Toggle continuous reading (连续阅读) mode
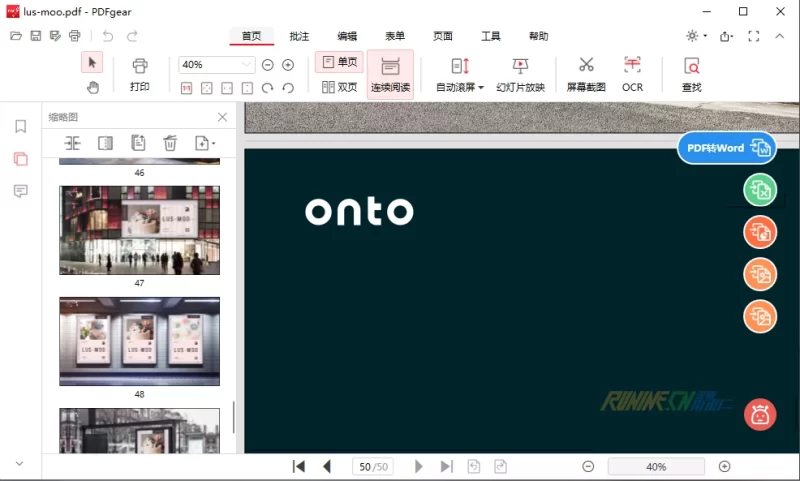This screenshot has width=800, height=481. [390, 74]
